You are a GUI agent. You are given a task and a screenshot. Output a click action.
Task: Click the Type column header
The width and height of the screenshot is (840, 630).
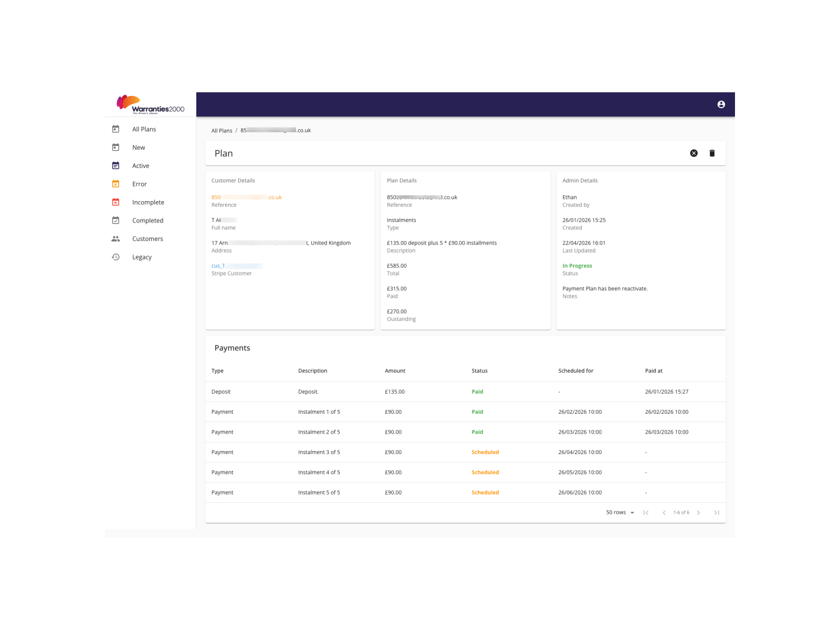click(x=217, y=371)
